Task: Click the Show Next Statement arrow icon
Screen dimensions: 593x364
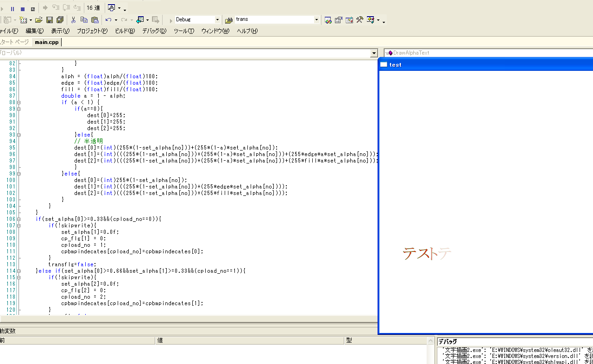Action: (x=45, y=8)
